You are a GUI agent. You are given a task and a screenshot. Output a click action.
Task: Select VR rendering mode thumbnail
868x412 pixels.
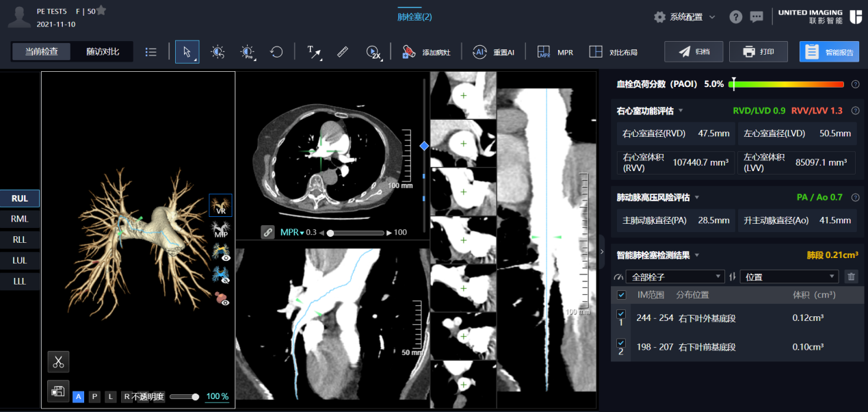click(x=220, y=205)
